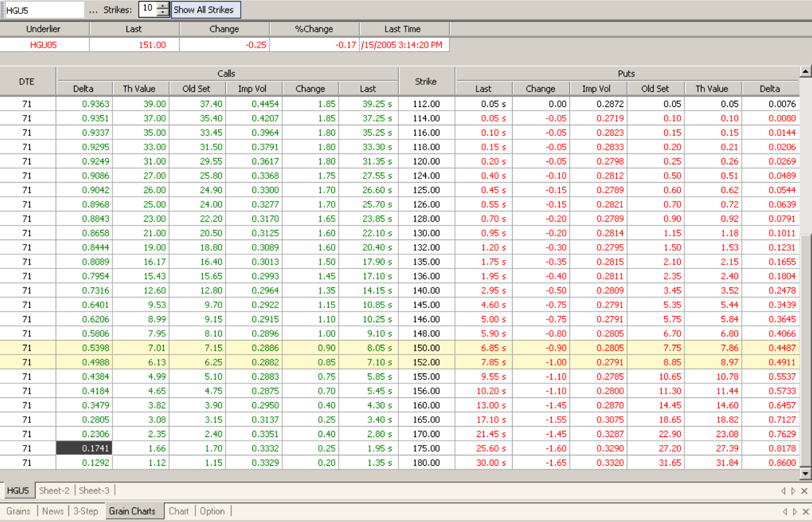Open symbol lookup ellipsis button
The width and height of the screenshot is (812, 522).
93,10
